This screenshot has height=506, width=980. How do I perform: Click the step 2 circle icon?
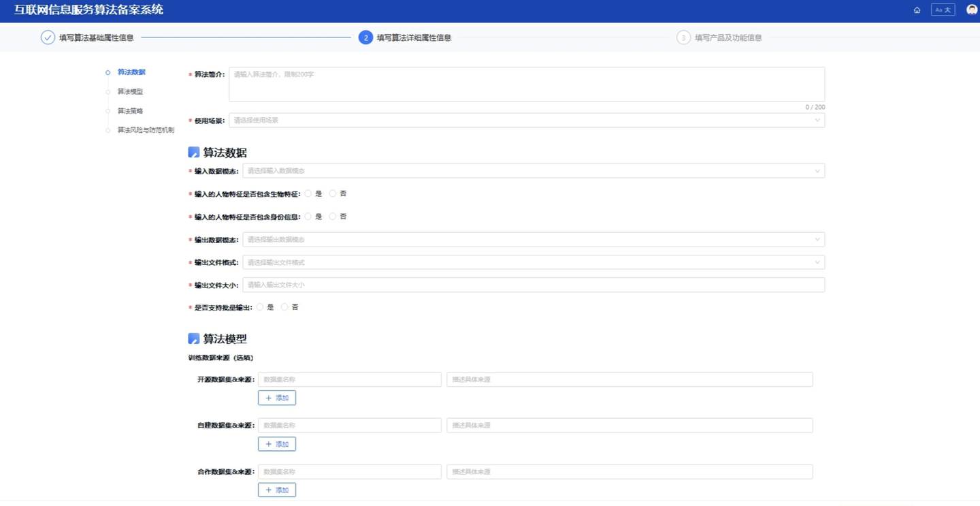pos(365,37)
